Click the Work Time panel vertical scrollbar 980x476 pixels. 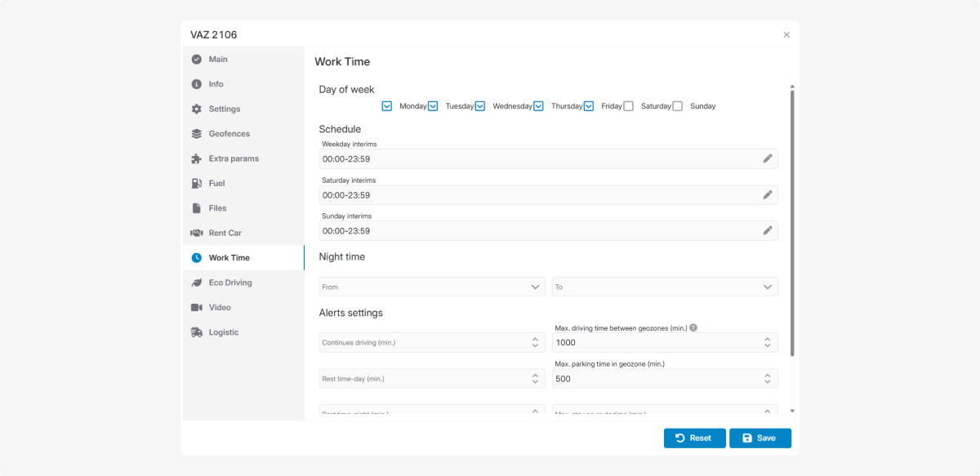tap(791, 220)
